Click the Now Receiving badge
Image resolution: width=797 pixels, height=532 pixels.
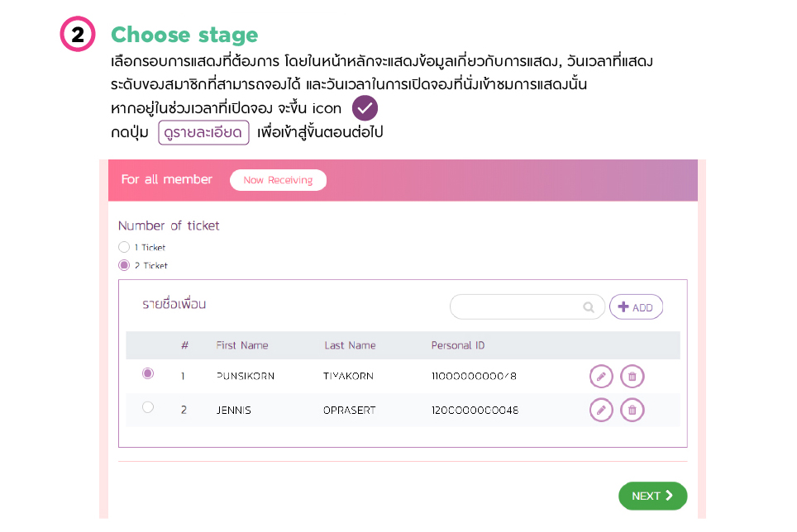[x=278, y=180]
